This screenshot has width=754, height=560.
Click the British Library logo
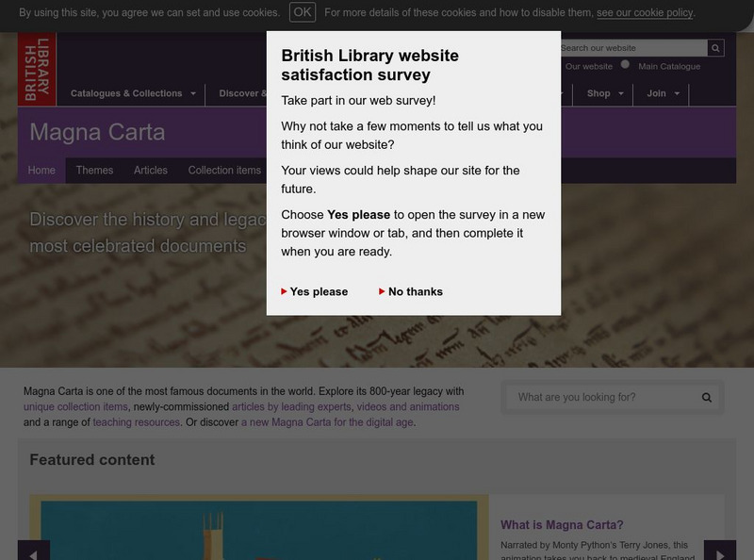tap(37, 69)
